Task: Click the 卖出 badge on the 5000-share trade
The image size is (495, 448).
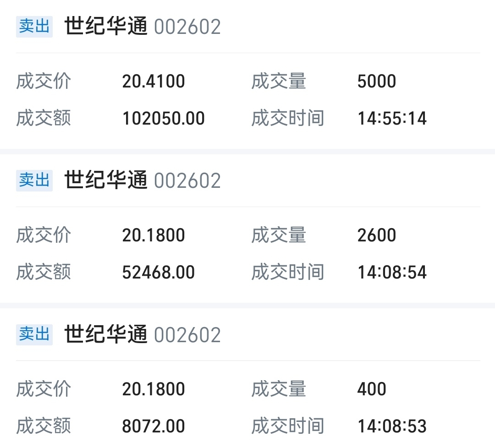Action: coord(34,27)
